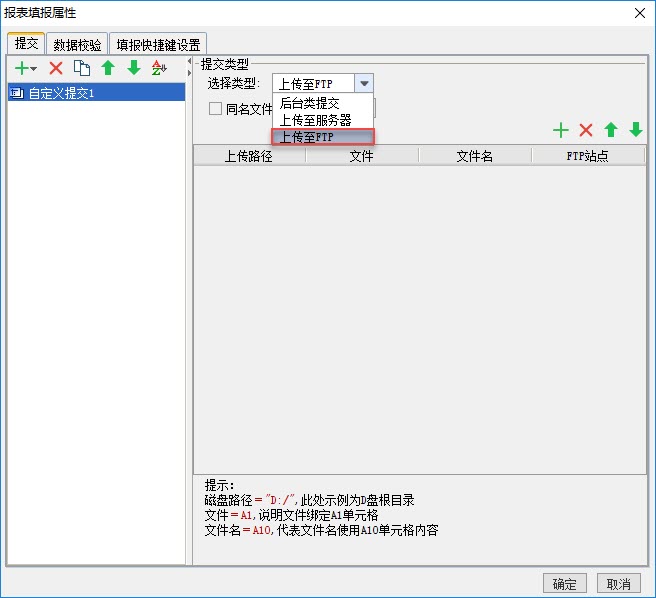This screenshot has width=656, height=598.
Task: Click the A-Z sort icon
Action: (159, 67)
